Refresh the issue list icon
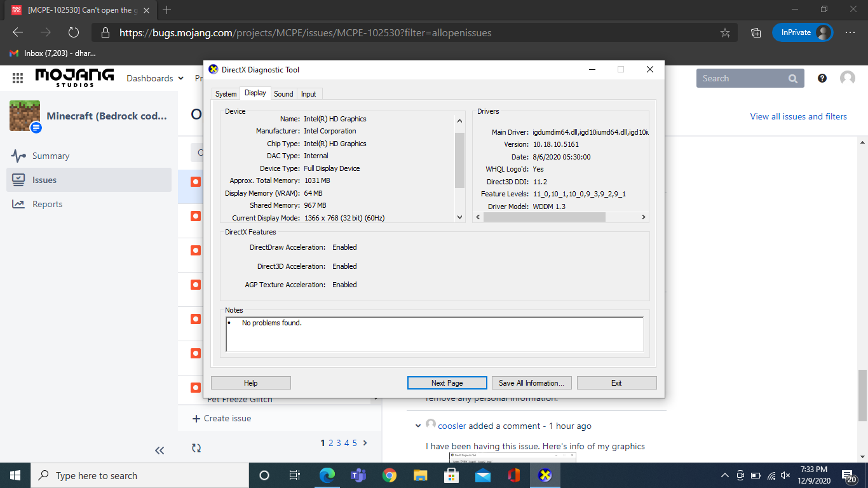The height and width of the screenshot is (488, 868). pos(196,448)
